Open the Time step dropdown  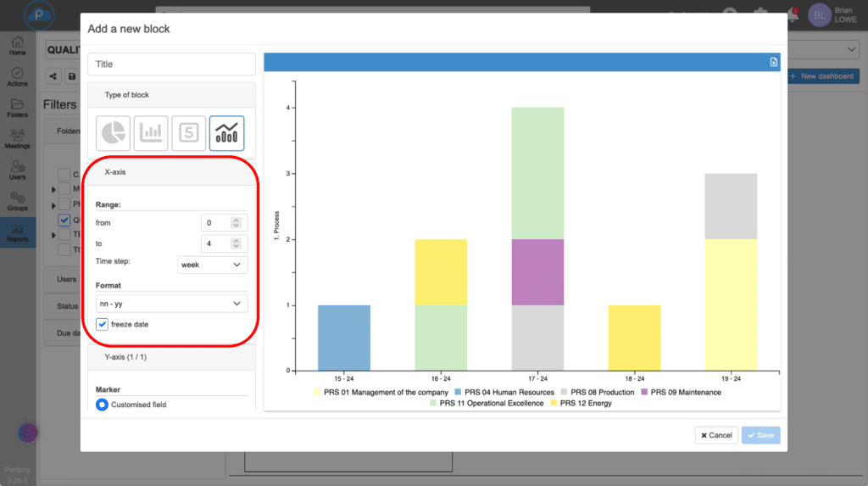pyautogui.click(x=213, y=265)
